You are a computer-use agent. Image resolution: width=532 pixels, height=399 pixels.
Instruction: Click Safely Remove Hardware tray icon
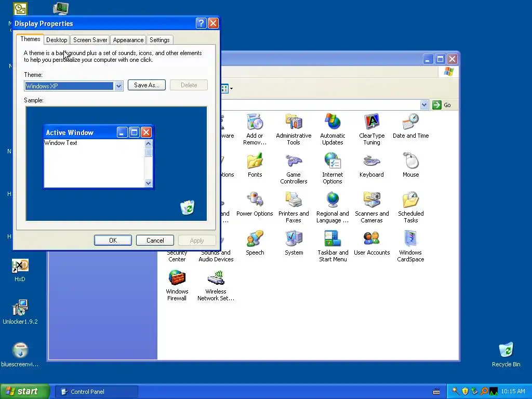(x=475, y=391)
